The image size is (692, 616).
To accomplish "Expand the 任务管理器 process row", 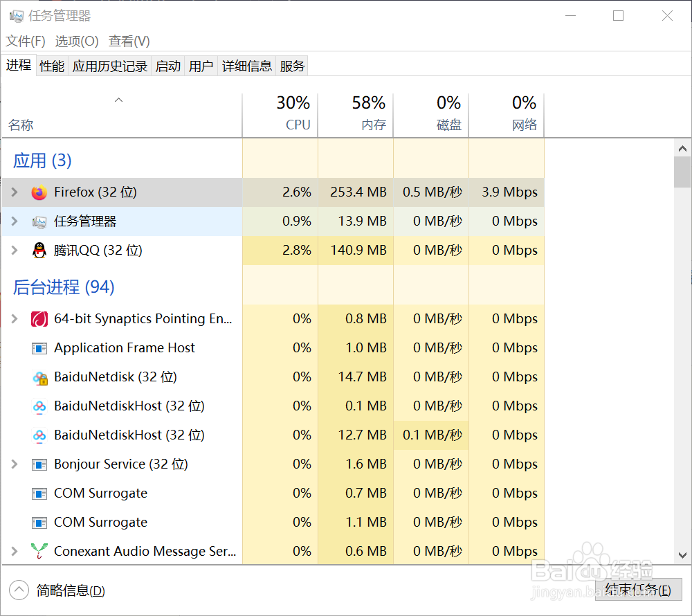I will [x=14, y=221].
